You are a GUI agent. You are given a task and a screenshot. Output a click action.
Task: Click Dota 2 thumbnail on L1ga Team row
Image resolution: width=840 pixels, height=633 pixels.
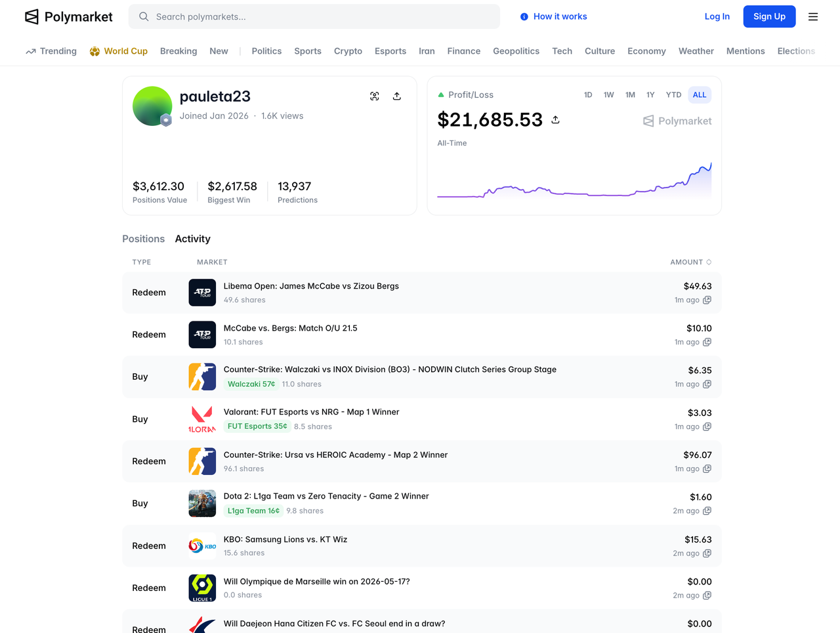point(202,503)
